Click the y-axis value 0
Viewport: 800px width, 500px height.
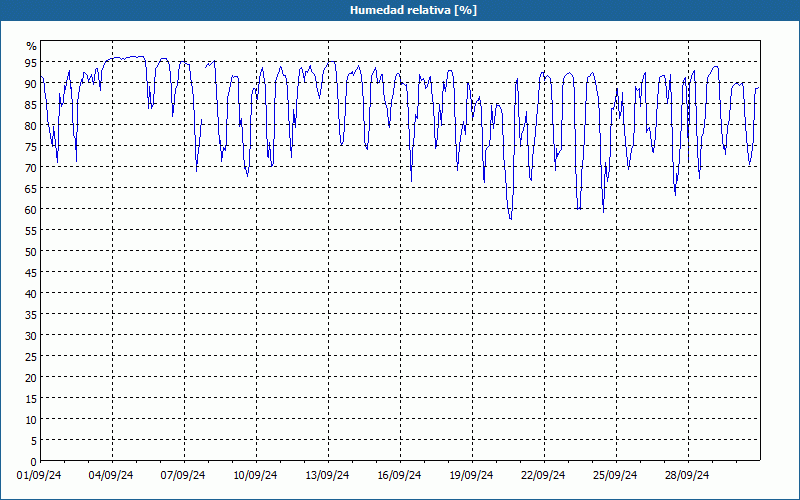[34, 461]
